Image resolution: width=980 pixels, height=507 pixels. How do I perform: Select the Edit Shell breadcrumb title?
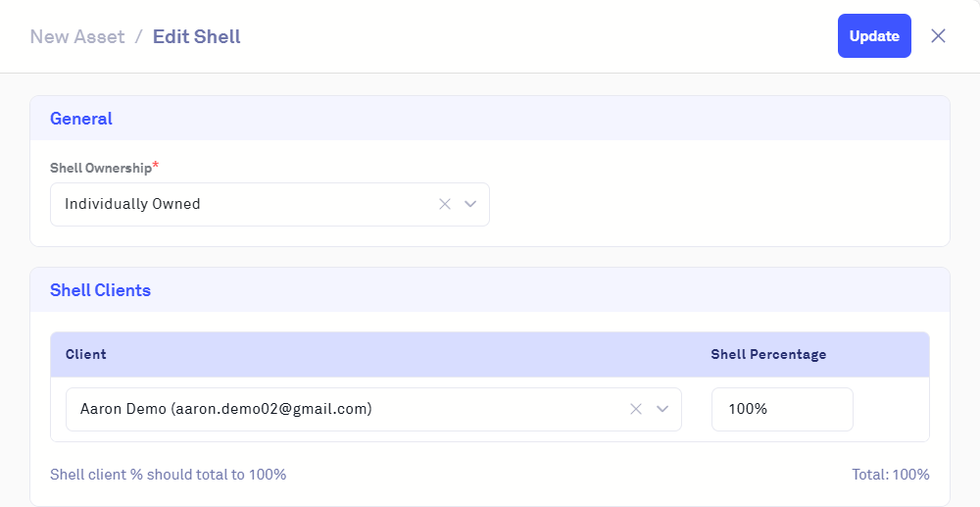pyautogui.click(x=196, y=37)
